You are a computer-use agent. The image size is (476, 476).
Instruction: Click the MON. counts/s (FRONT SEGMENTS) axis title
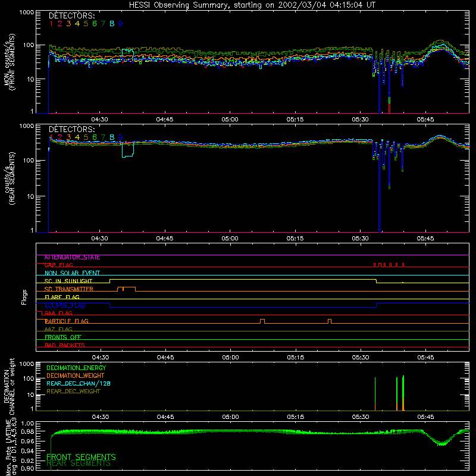tap(9, 62)
